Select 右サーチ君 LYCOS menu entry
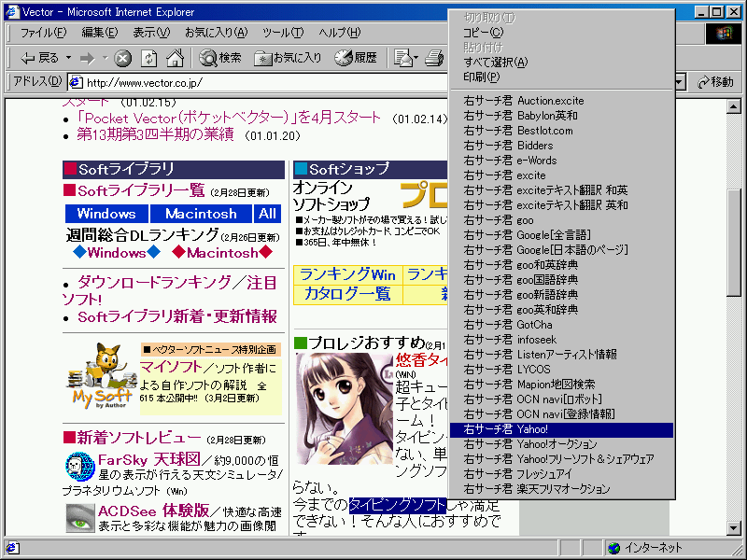 coord(562,370)
